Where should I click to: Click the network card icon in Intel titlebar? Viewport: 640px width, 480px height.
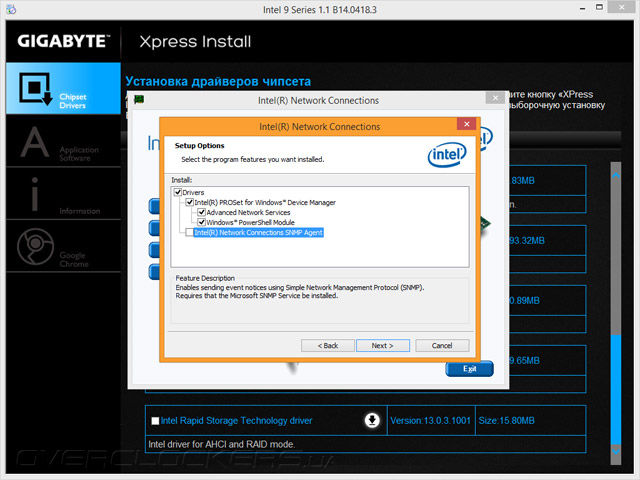pyautogui.click(x=139, y=99)
